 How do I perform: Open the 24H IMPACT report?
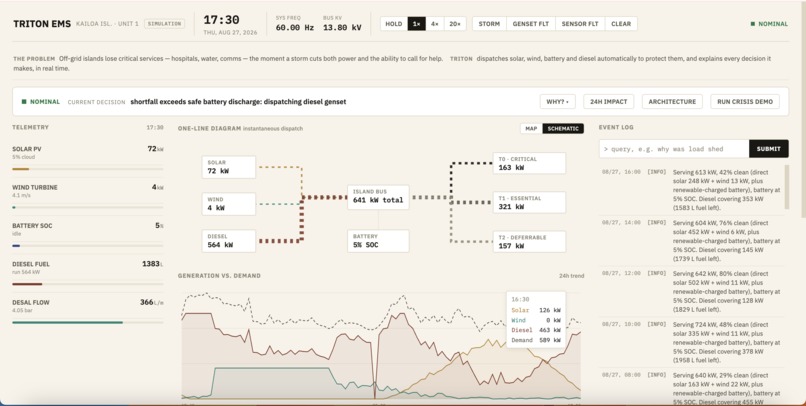(x=609, y=102)
